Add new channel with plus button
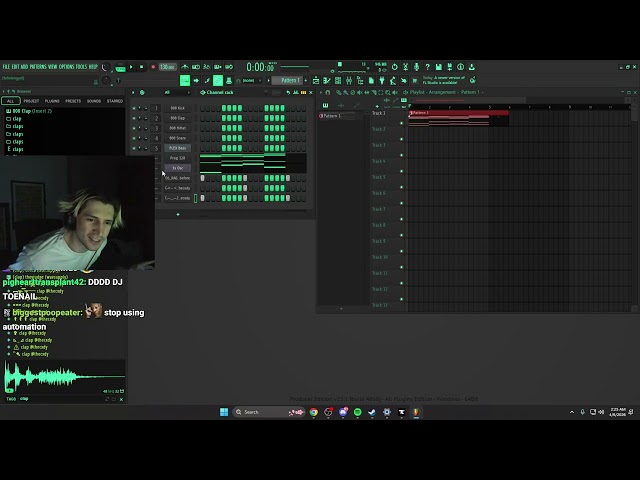The width and height of the screenshot is (640, 480). click(x=178, y=214)
